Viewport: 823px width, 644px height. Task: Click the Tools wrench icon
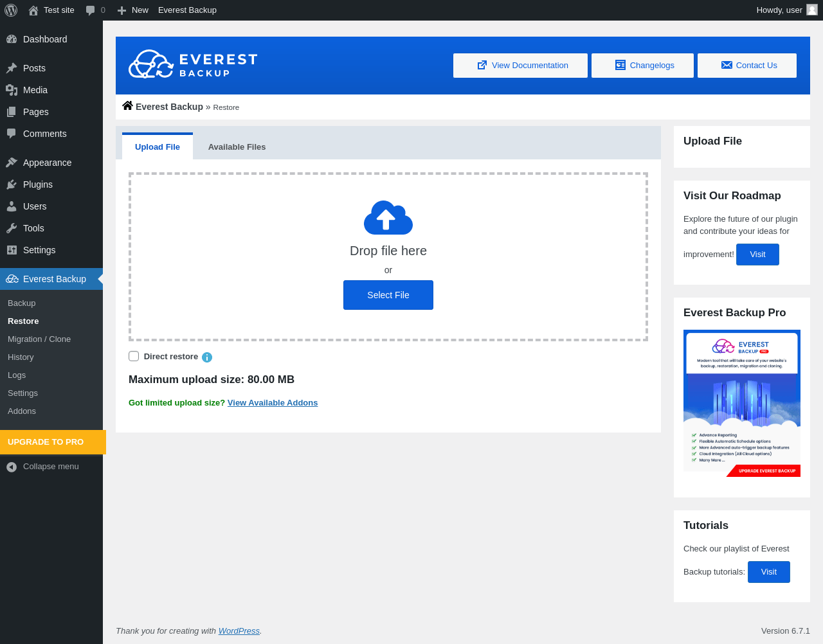click(x=12, y=228)
